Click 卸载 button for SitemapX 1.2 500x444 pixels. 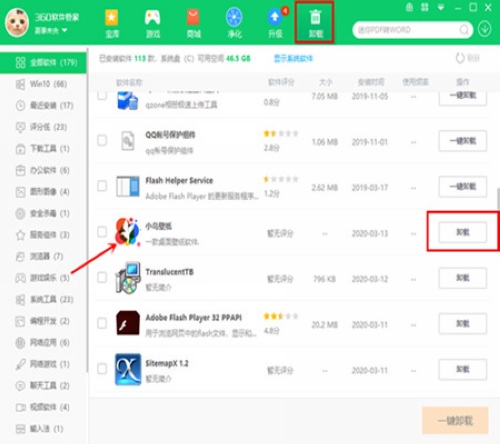click(x=463, y=369)
